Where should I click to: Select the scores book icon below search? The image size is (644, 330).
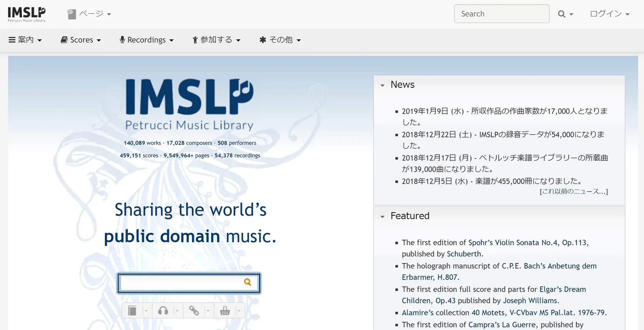point(132,311)
